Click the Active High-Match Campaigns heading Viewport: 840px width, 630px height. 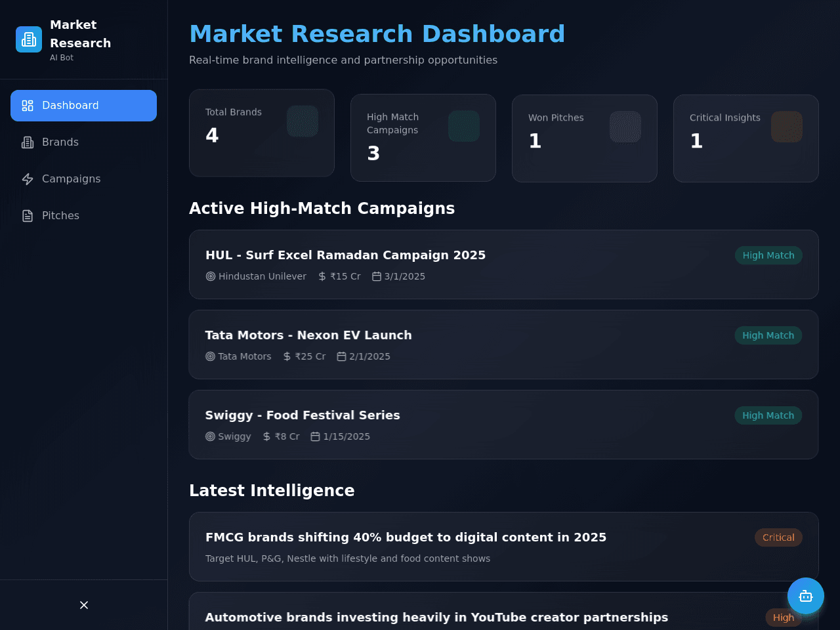click(322, 208)
